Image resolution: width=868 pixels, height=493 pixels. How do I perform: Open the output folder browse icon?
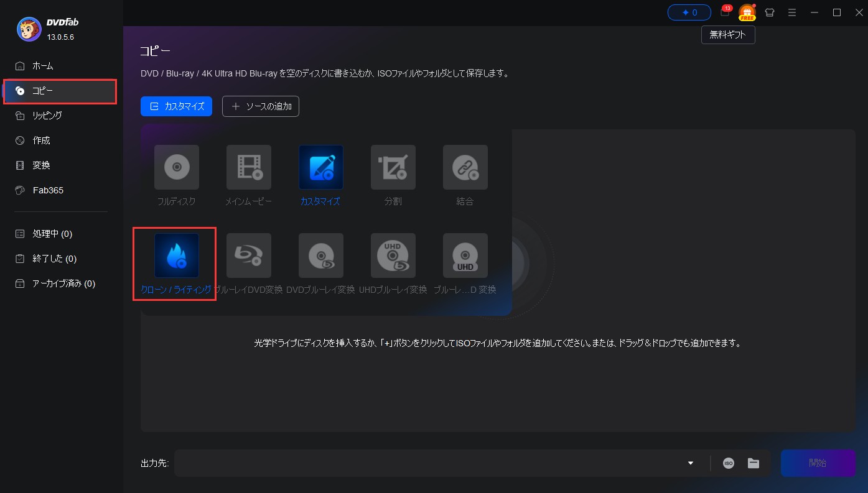[754, 463]
